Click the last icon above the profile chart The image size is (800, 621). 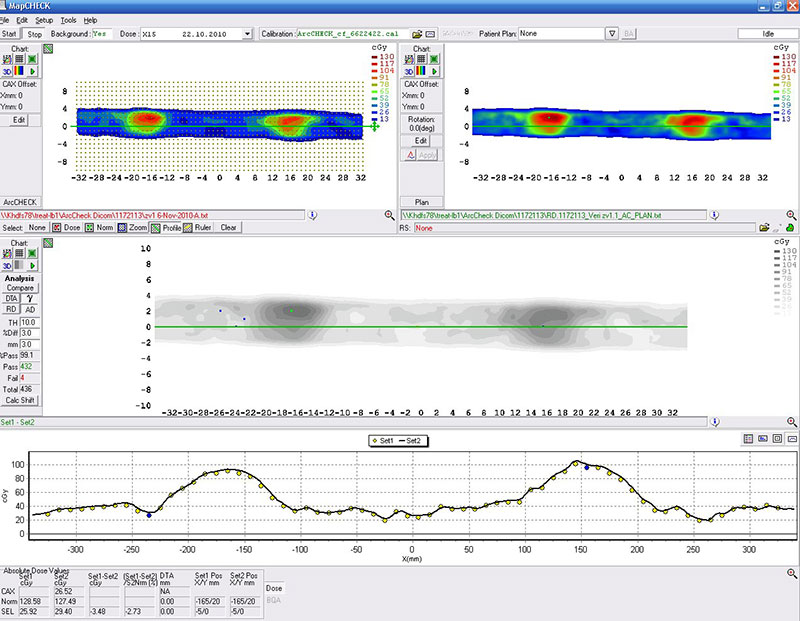coord(792,439)
